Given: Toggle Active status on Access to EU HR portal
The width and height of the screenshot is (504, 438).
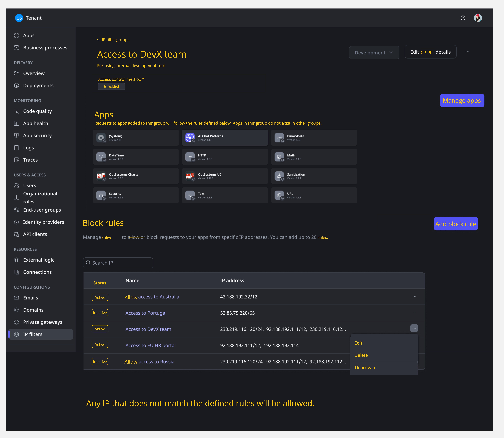Looking at the screenshot, I should (x=100, y=344).
